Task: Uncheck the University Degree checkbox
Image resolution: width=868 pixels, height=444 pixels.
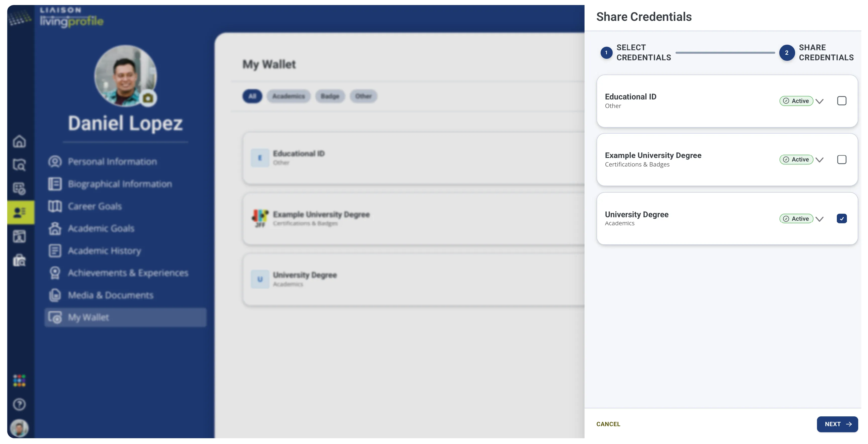Action: tap(842, 218)
